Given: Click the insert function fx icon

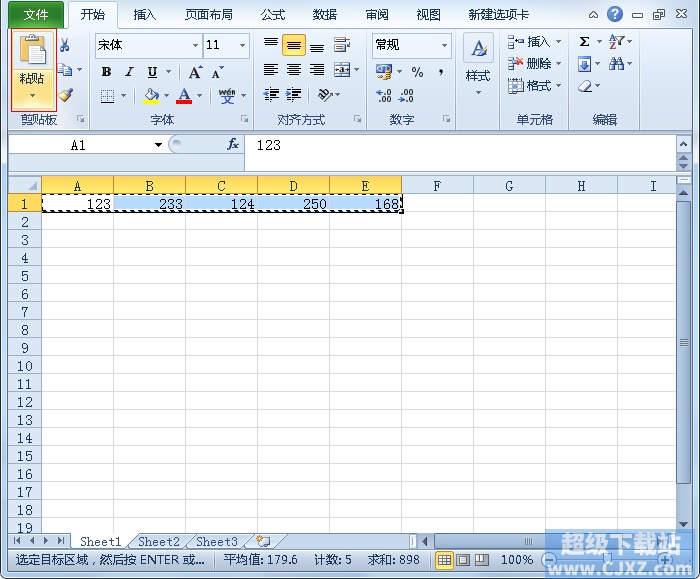Looking at the screenshot, I should pos(233,145).
